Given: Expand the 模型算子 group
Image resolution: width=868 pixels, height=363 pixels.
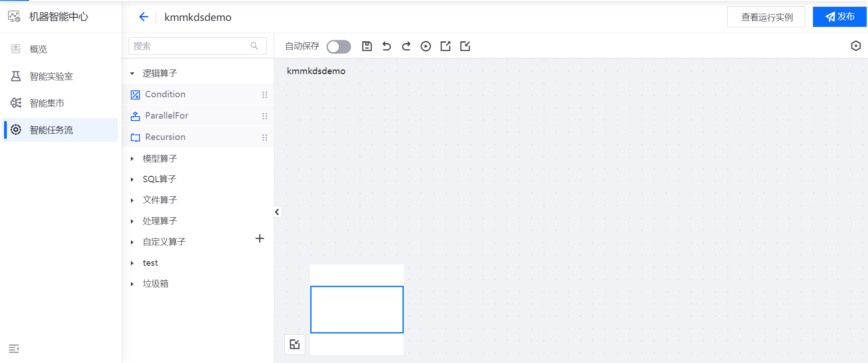Looking at the screenshot, I should click(132, 159).
